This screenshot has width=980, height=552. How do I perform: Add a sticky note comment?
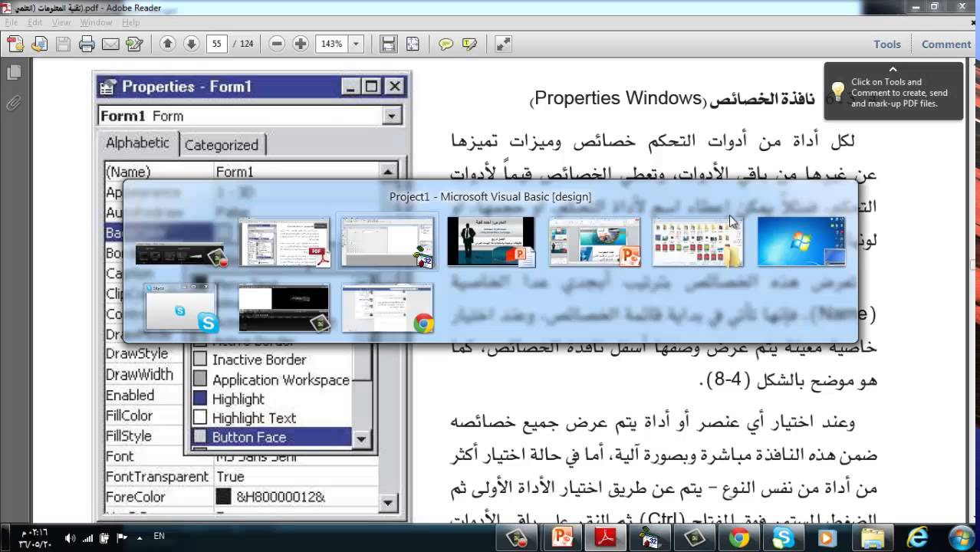point(446,44)
